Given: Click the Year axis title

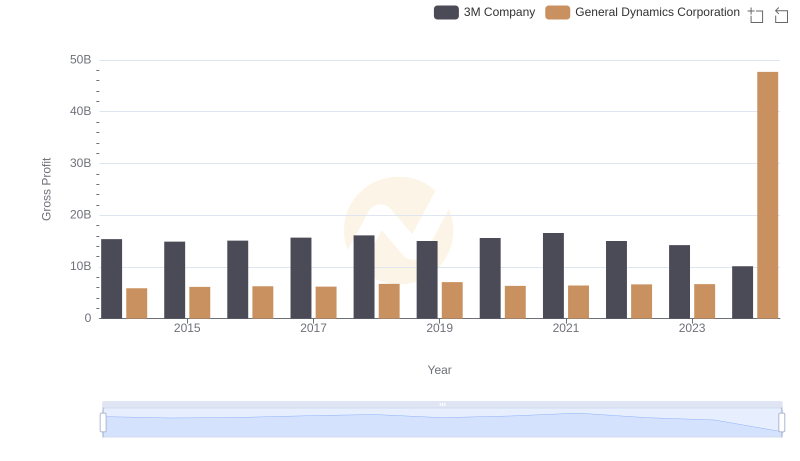Looking at the screenshot, I should pos(439,370).
